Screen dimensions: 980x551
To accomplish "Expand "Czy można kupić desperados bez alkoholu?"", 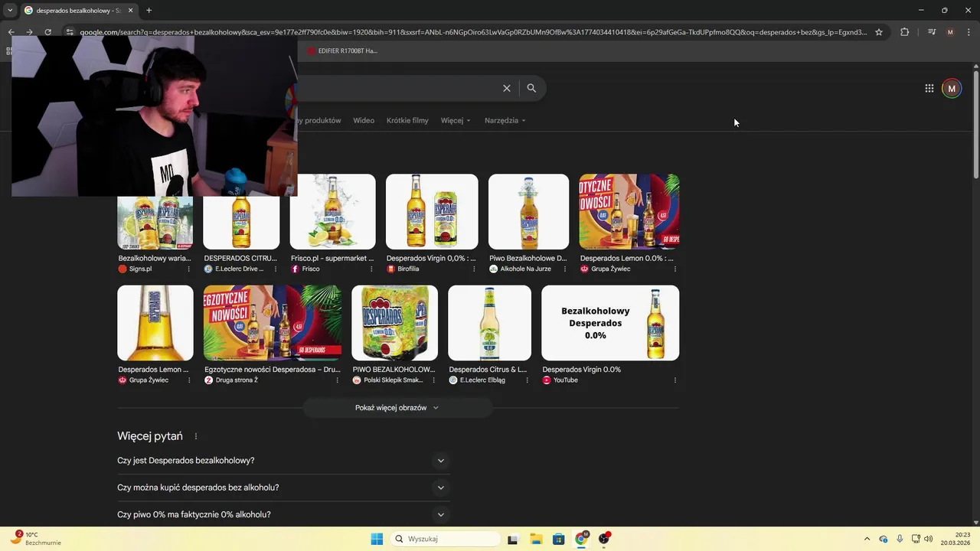I will tap(282, 487).
